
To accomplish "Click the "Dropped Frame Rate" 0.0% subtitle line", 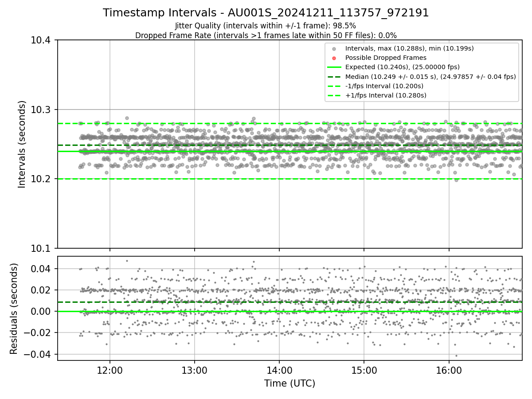I will 266,35.
